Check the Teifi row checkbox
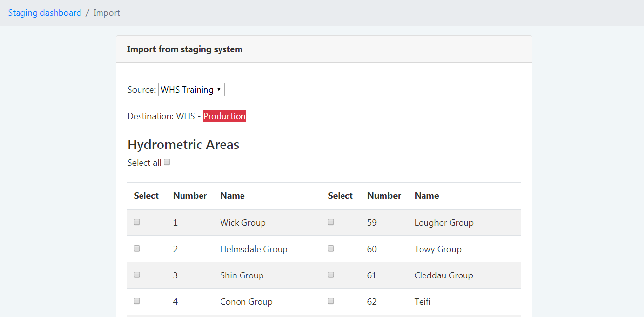The width and height of the screenshot is (644, 317). (331, 301)
